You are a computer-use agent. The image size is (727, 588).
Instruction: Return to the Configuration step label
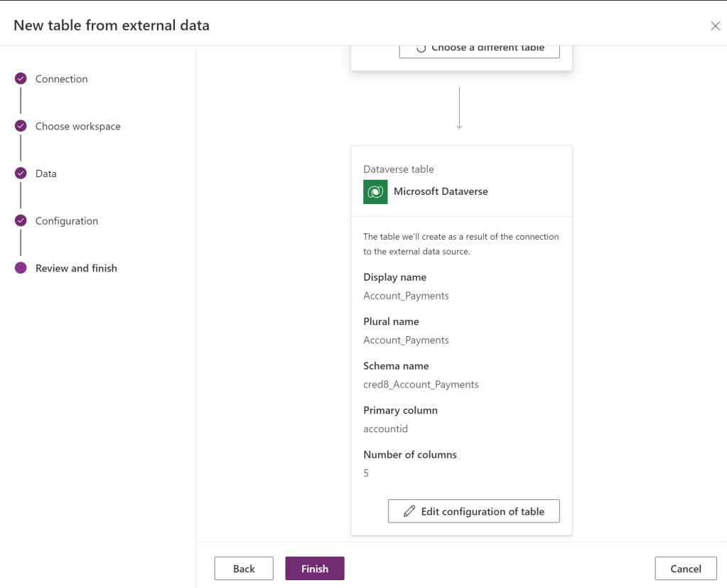66,221
